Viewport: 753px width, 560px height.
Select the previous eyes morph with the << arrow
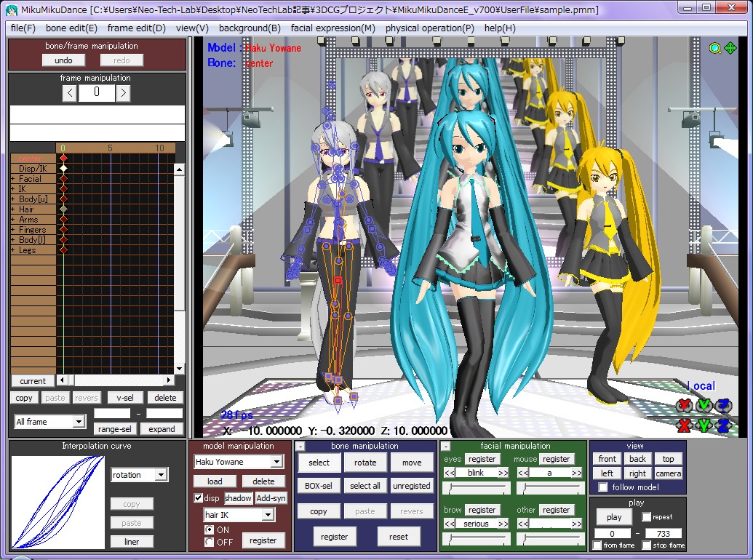[x=450, y=473]
